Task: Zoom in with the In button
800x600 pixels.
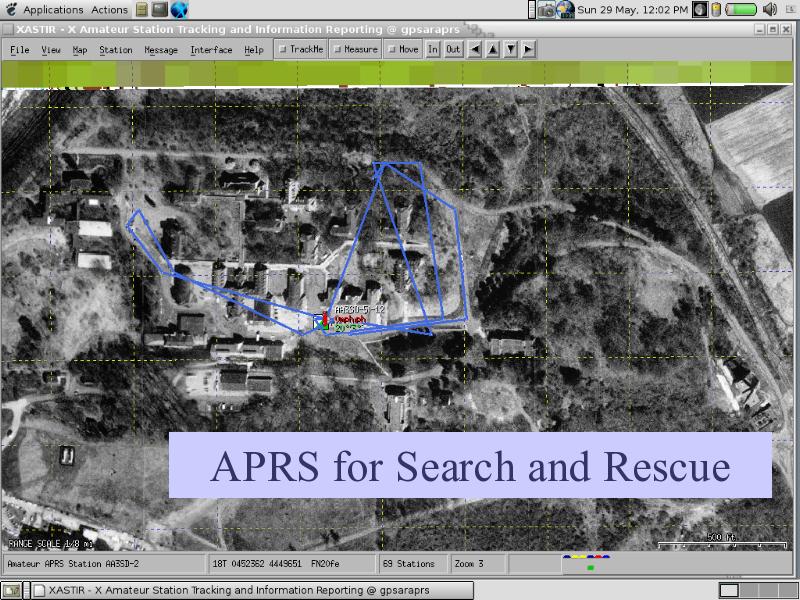Action: tap(433, 49)
